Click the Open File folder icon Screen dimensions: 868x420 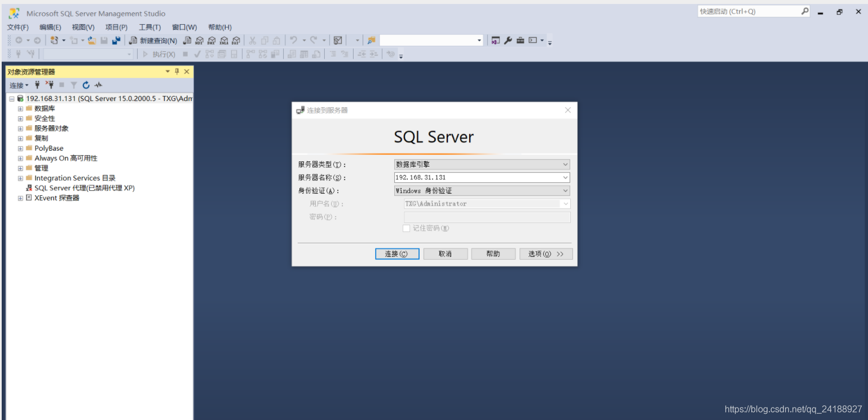[x=91, y=41]
